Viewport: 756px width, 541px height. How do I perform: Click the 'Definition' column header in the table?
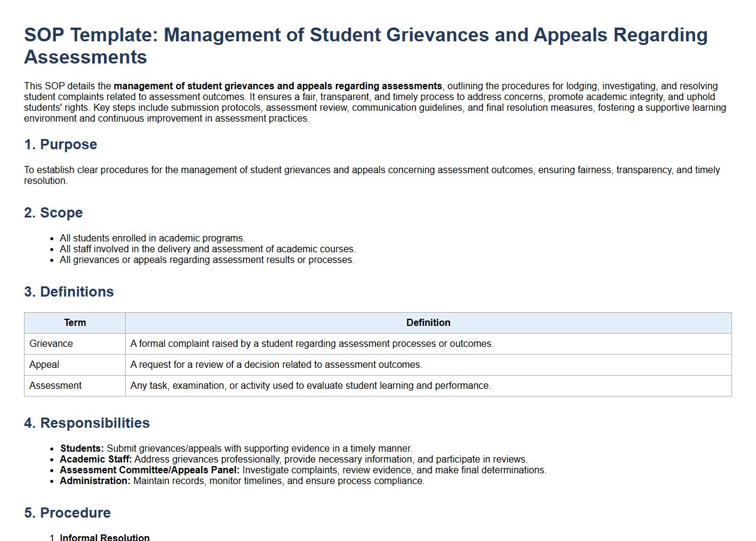[x=428, y=323]
